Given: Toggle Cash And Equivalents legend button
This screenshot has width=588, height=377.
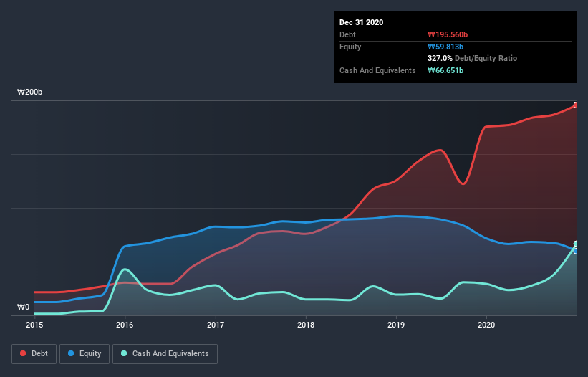Looking at the screenshot, I should pyautogui.click(x=165, y=354).
